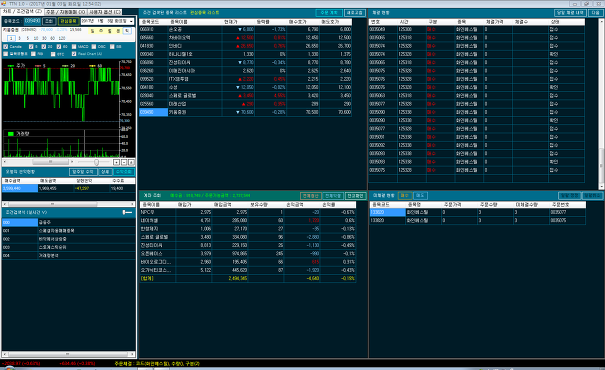
Task: Click the 다음 button in 체결 현황
Action: click(x=595, y=13)
